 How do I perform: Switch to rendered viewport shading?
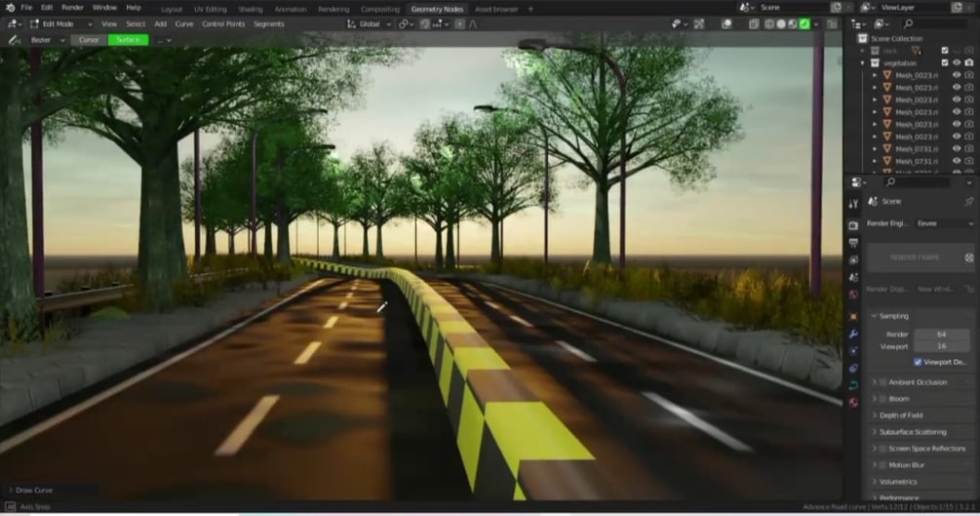(804, 23)
